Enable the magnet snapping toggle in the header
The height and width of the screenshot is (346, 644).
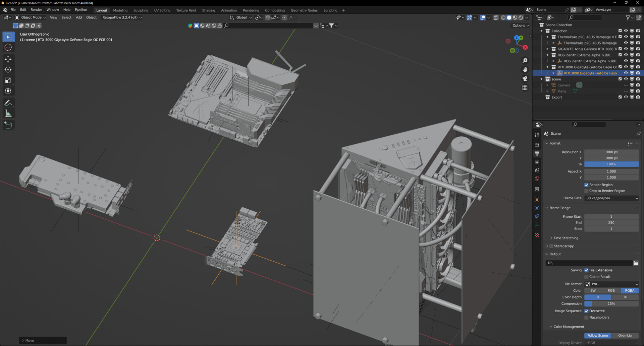point(267,17)
